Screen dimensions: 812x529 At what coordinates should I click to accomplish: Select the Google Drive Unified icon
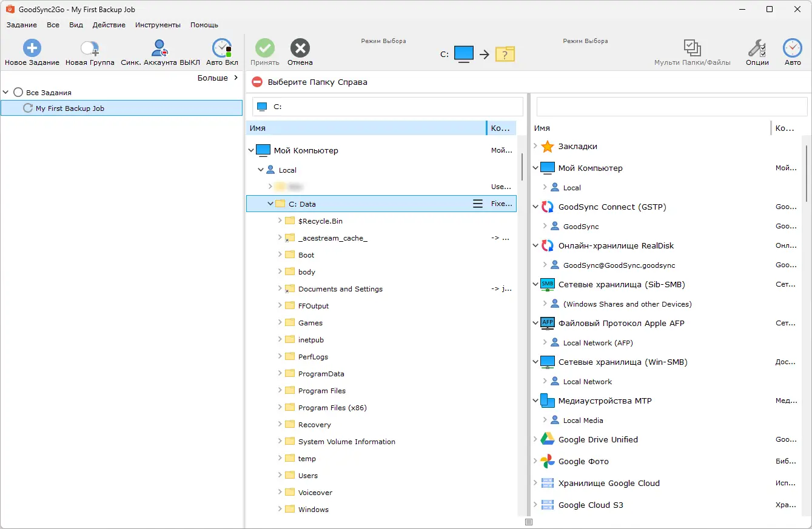548,440
